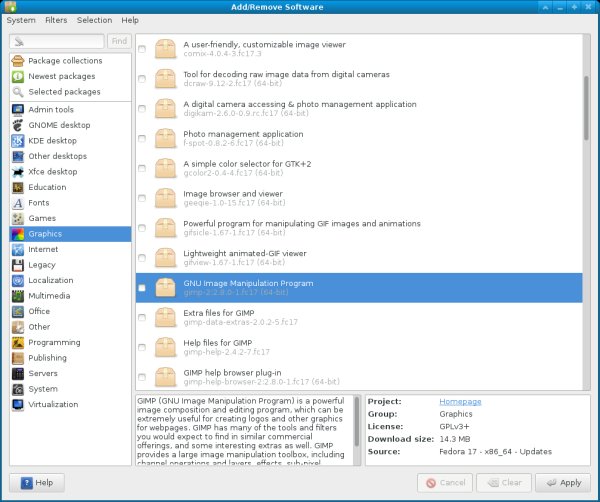Open the Selection menu
The image size is (600, 502).
(95, 20)
